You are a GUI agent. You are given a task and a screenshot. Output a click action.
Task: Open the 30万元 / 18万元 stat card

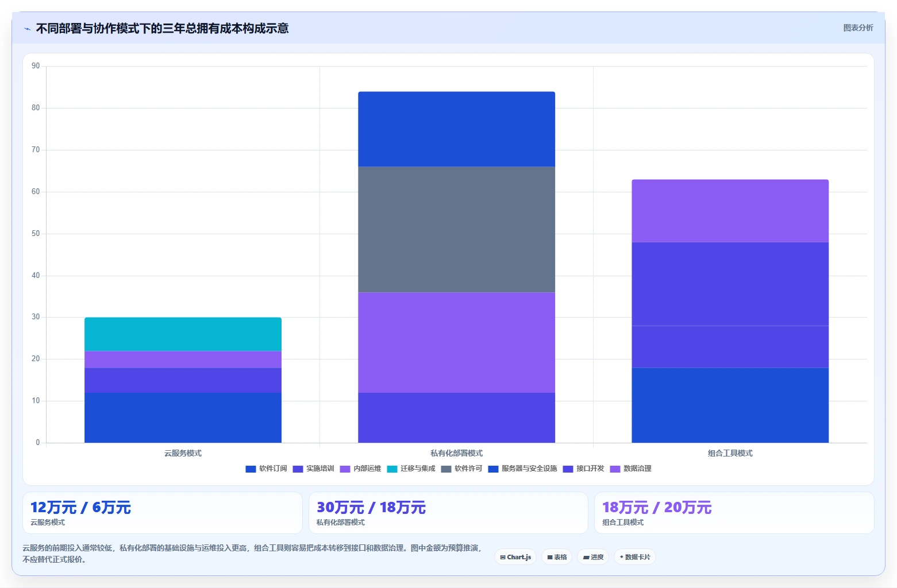(448, 513)
